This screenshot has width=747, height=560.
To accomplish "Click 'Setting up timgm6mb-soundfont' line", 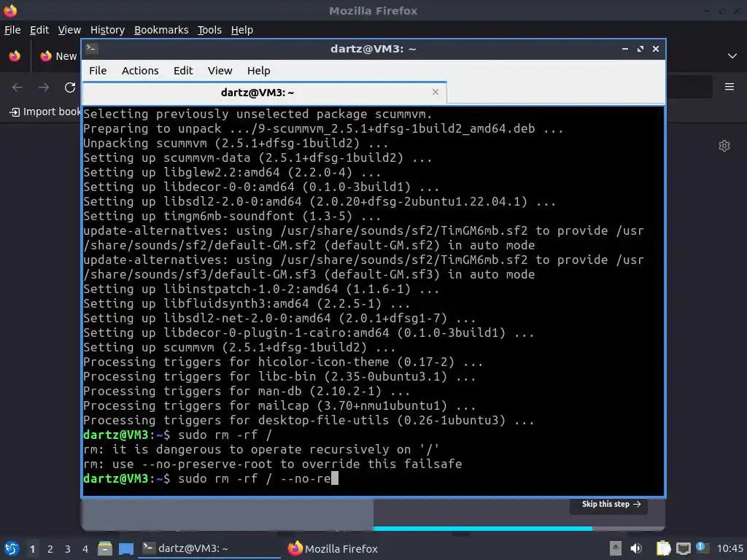I will 232,216.
